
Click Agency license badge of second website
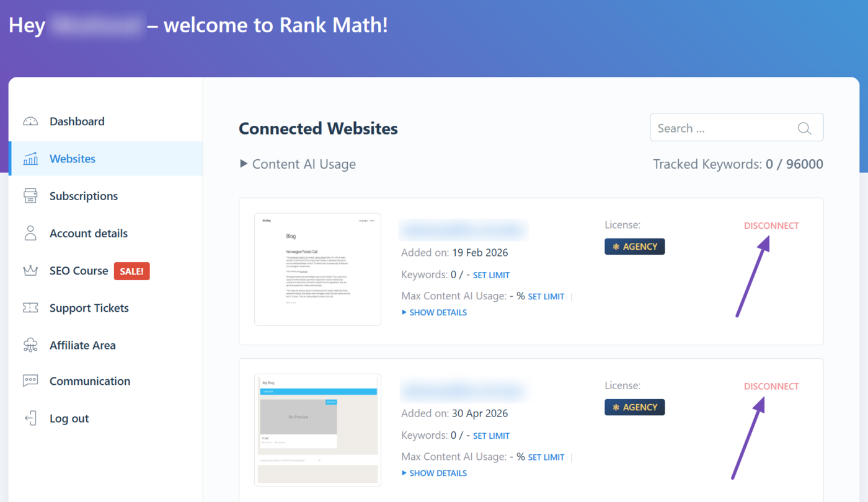click(x=635, y=407)
